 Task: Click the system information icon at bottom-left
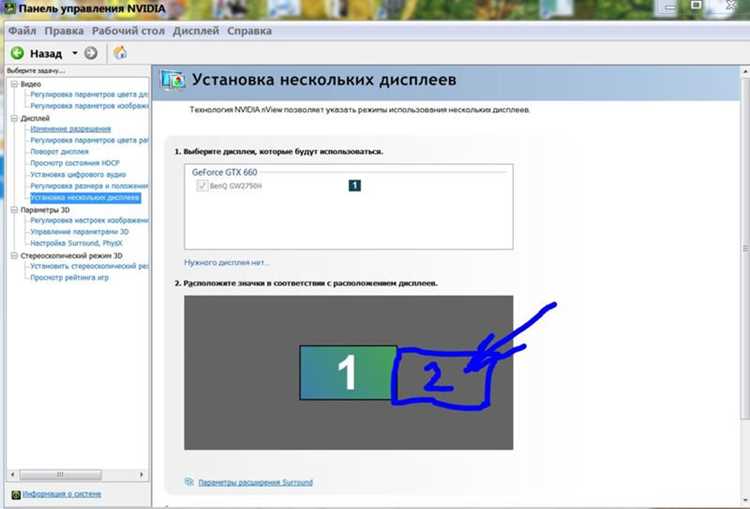16,494
